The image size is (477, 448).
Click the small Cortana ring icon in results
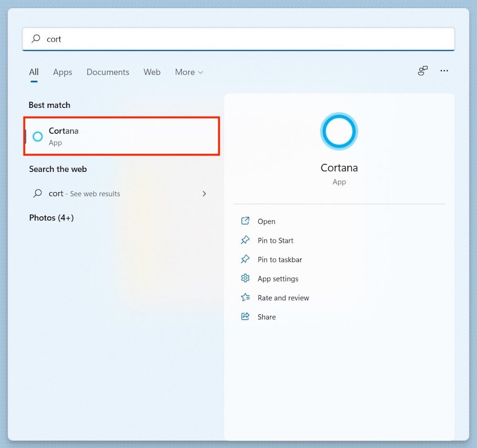[37, 136]
